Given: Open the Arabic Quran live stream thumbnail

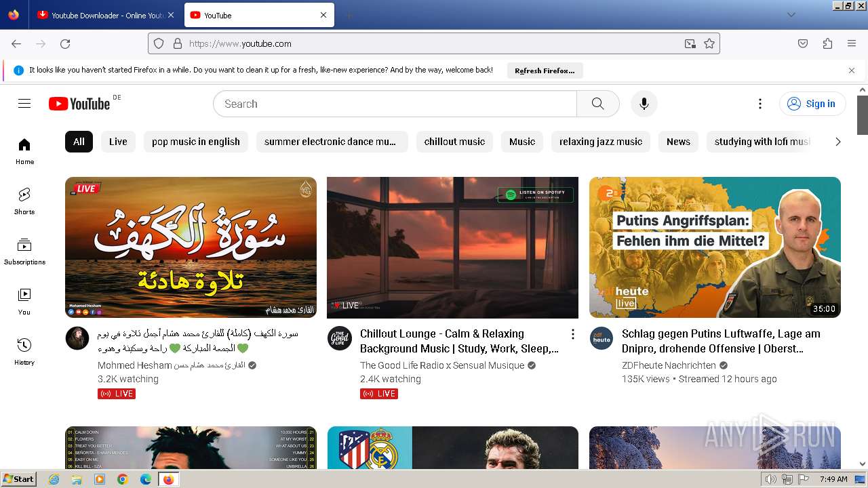Looking at the screenshot, I should (x=191, y=247).
